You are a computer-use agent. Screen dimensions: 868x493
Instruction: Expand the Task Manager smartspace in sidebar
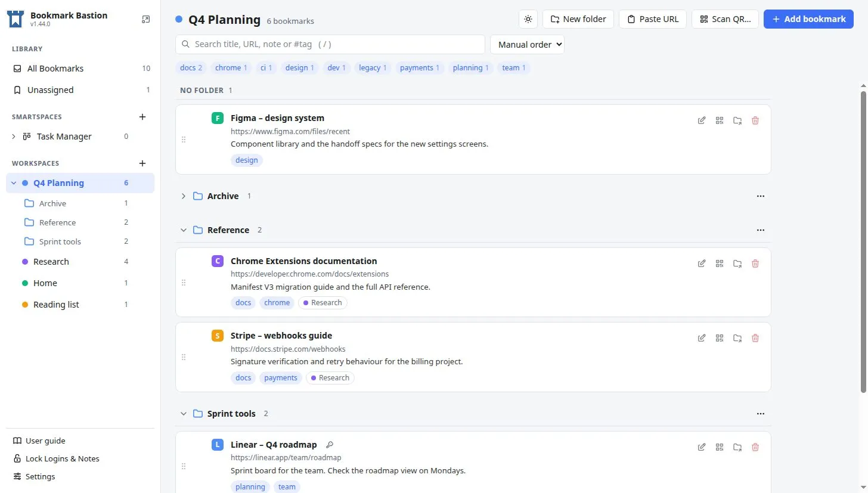click(14, 137)
